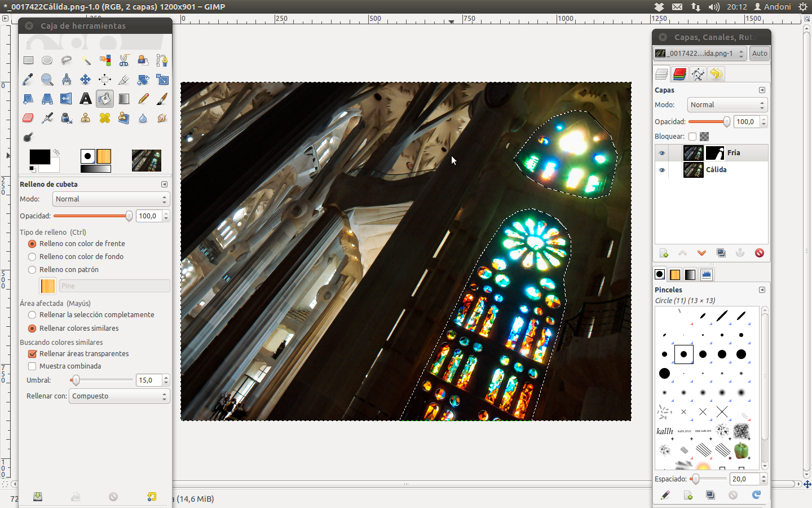Choose the Smudge finger tool
Image resolution: width=812 pixels, height=508 pixels.
click(x=162, y=118)
